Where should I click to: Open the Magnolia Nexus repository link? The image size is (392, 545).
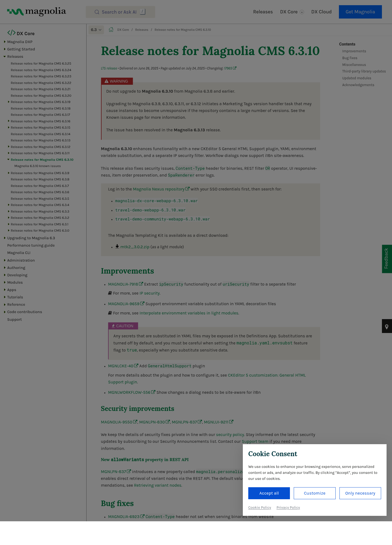click(x=159, y=189)
